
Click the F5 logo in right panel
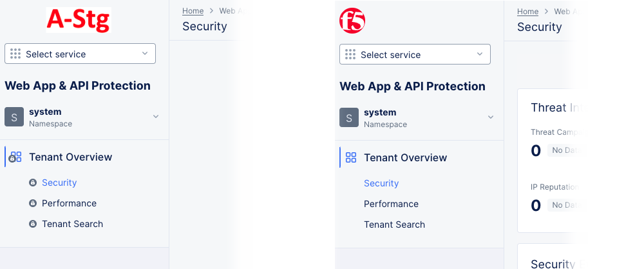click(x=352, y=21)
